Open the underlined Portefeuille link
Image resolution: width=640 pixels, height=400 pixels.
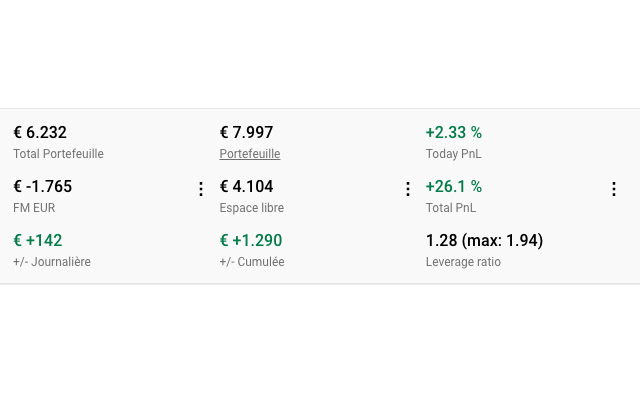[x=250, y=154]
